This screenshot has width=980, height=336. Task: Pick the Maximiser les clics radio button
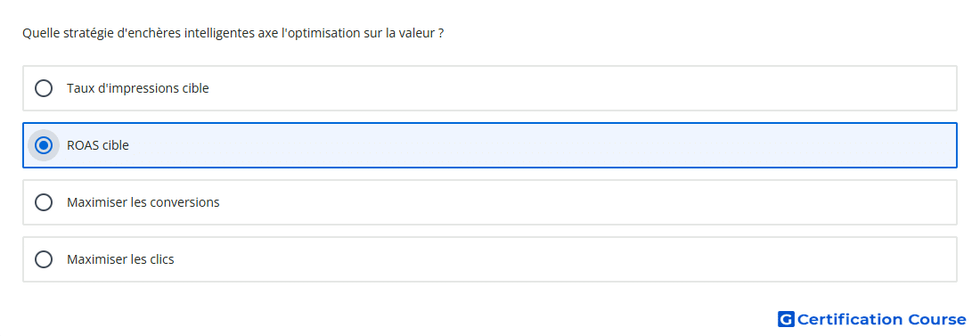(x=44, y=259)
